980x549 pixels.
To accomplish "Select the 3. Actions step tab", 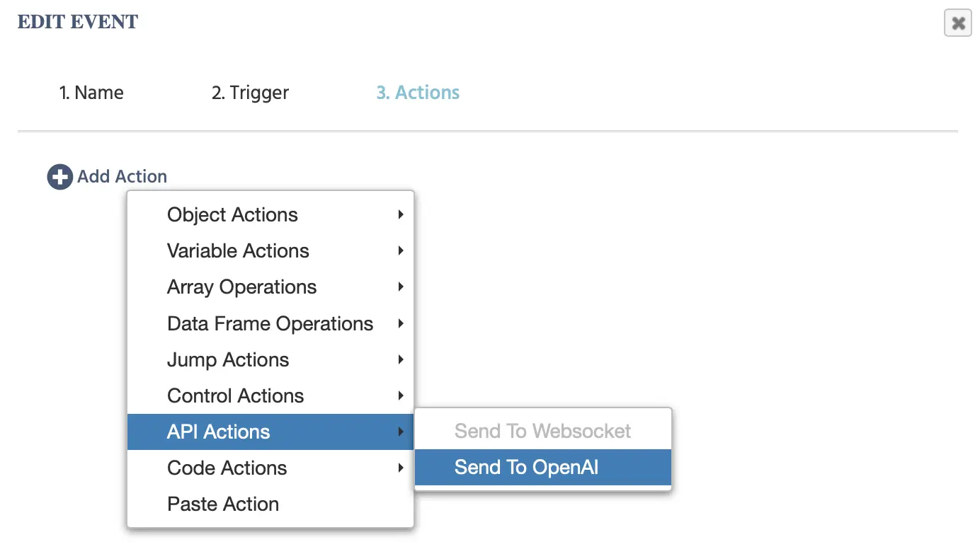I will [x=418, y=93].
